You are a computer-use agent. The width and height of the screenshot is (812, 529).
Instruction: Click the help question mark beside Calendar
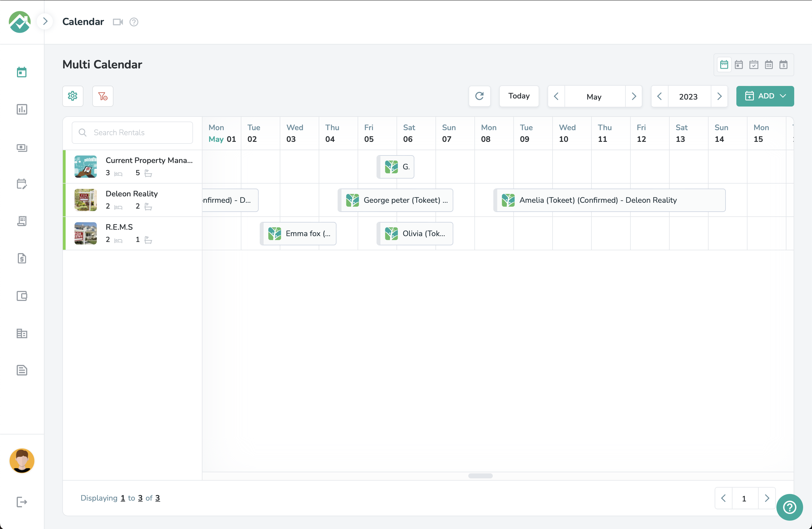click(x=134, y=22)
